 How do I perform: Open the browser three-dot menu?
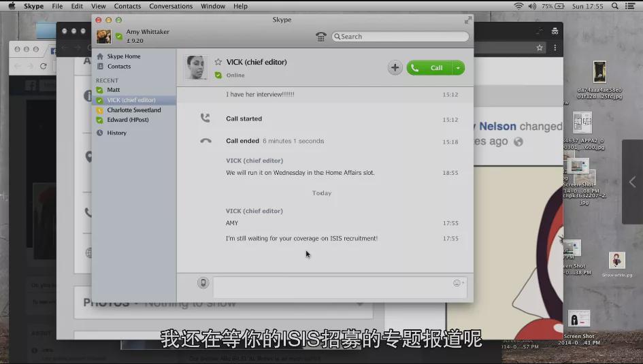click(x=555, y=48)
